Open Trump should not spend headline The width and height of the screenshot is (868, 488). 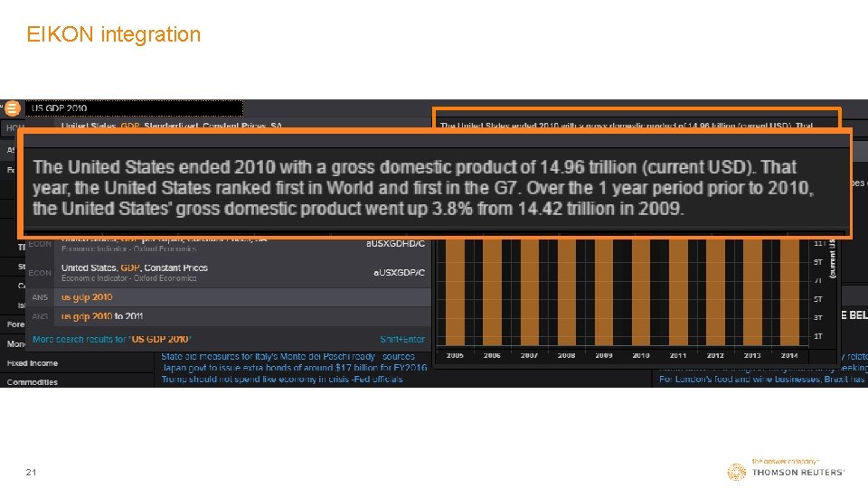[282, 380]
